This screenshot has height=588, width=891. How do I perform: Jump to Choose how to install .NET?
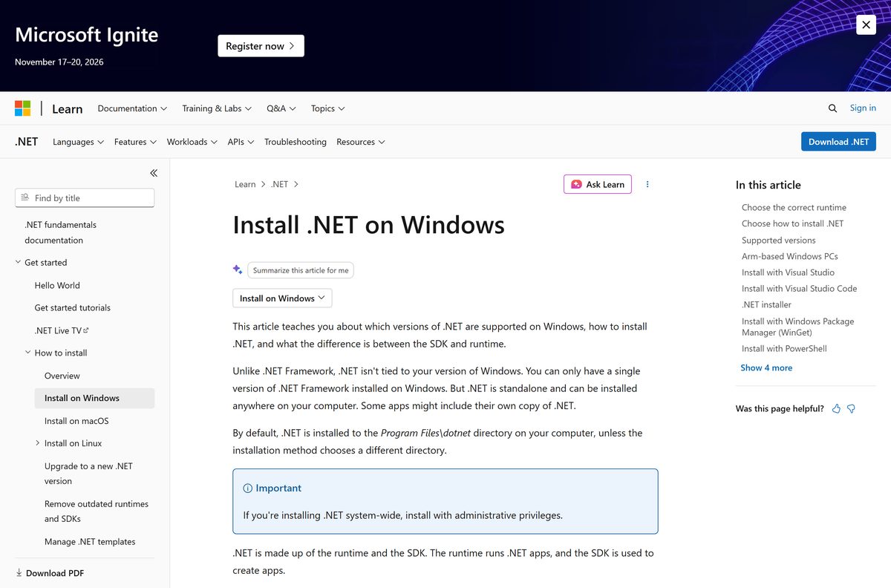pyautogui.click(x=792, y=223)
